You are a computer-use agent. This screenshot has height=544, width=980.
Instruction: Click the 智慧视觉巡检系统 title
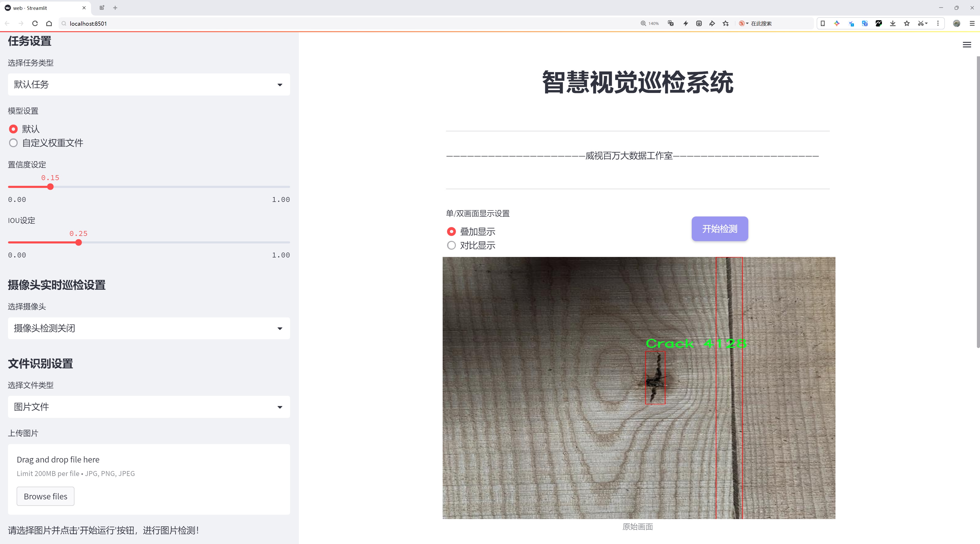(x=638, y=82)
